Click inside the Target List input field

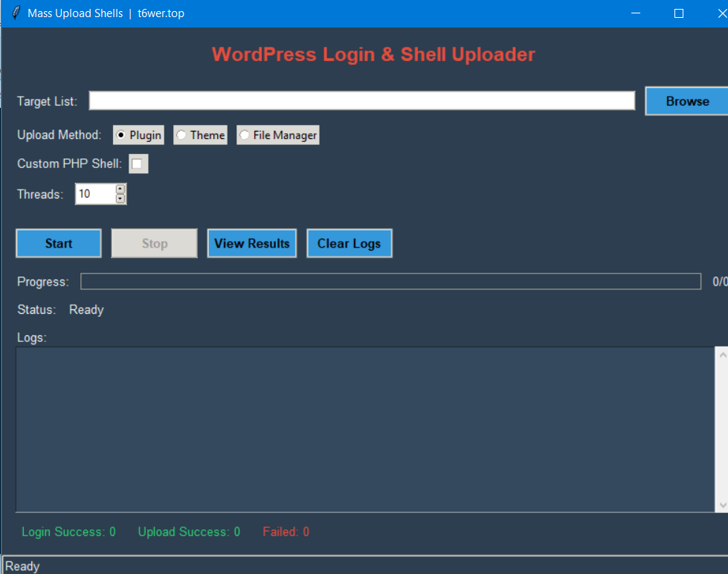pos(361,101)
